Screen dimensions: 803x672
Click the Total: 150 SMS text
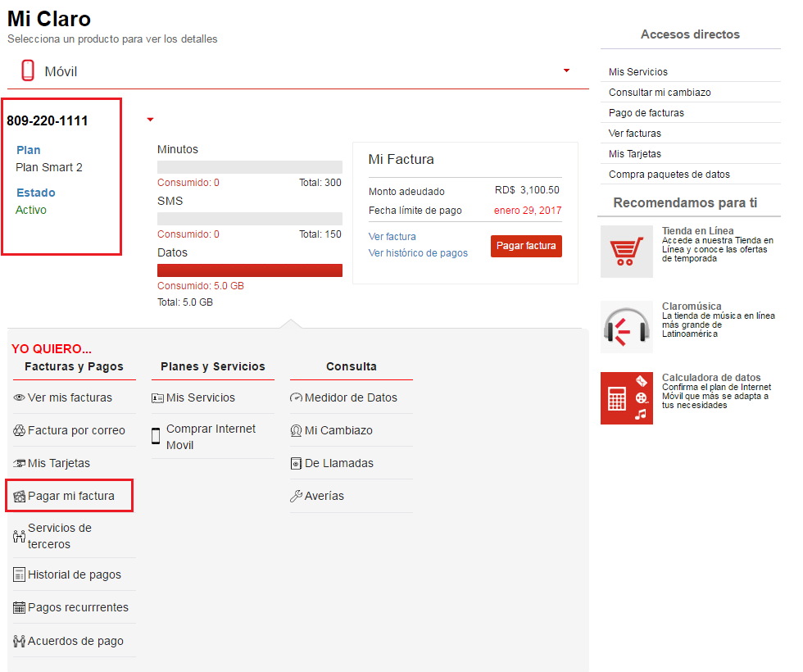320,234
